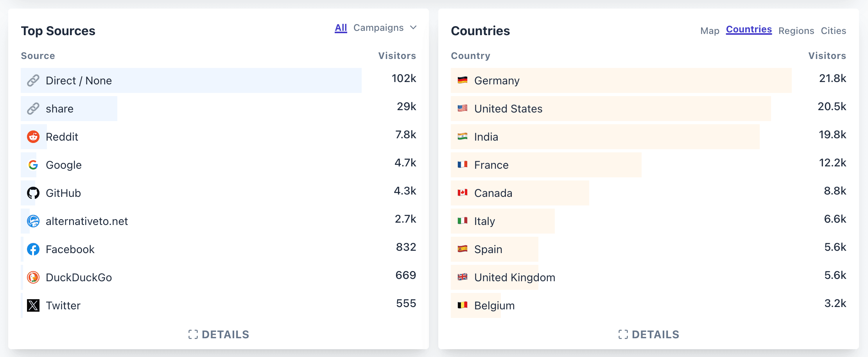This screenshot has width=868, height=357.
Task: Click the DuckDuckGo logo icon
Action: click(x=33, y=277)
